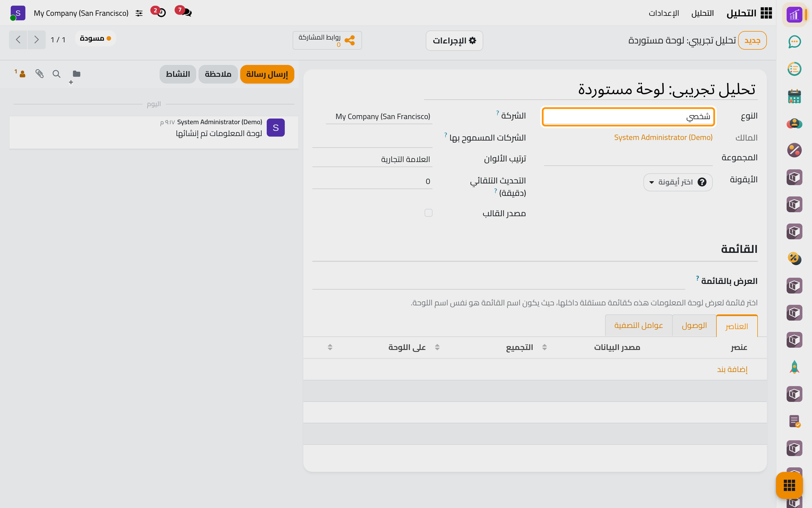Image resolution: width=812 pixels, height=508 pixels.
Task: Click the روابط المشاركة share links button
Action: coord(327,41)
